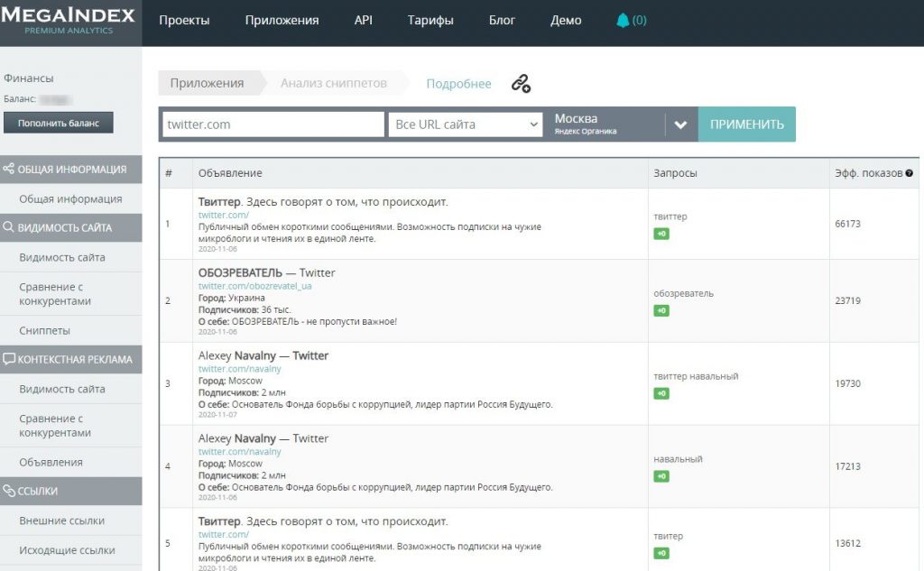Collapse the Ссылки sidebar section
This screenshot has height=571, width=924.
coord(70,491)
